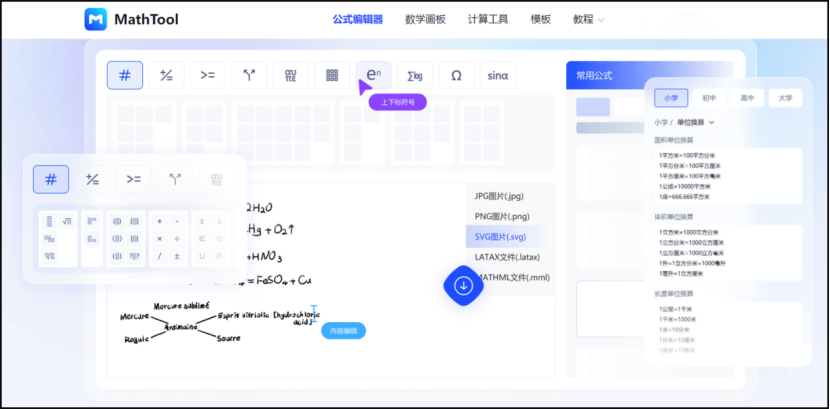The height and width of the screenshot is (409, 830).
Task: Open the eⁿ superscript/subscript category
Action: pos(373,75)
